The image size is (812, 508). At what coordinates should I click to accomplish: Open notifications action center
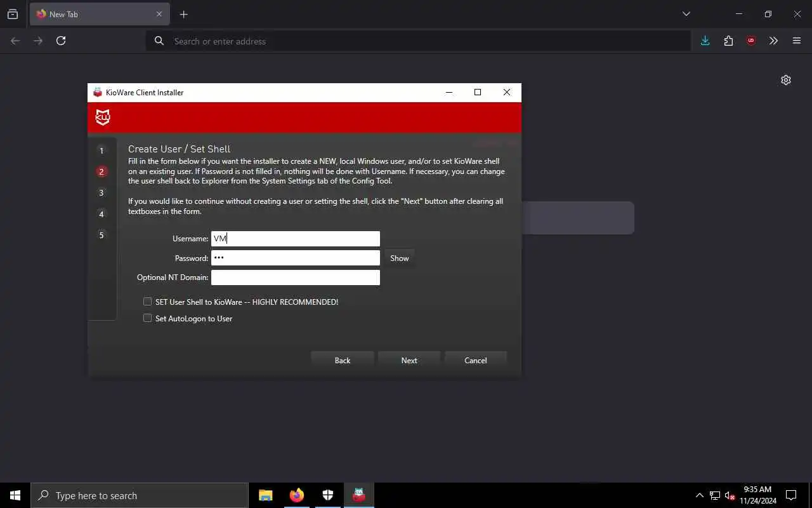[791, 495]
